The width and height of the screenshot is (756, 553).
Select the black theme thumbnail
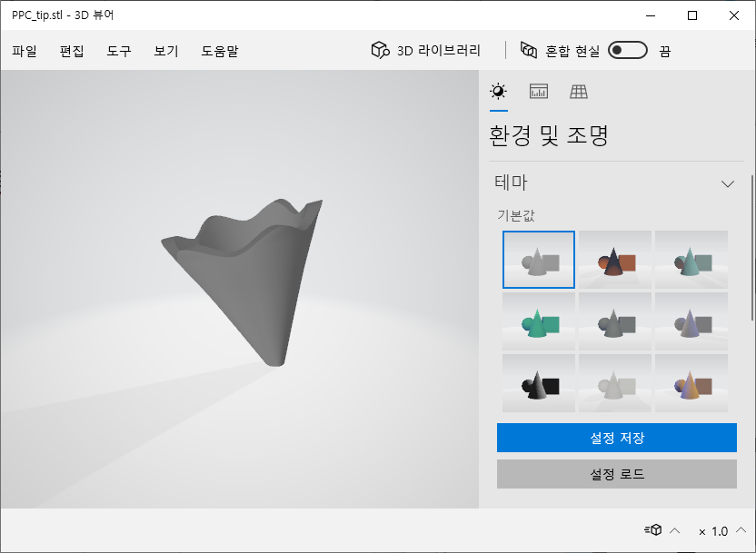pyautogui.click(x=539, y=383)
